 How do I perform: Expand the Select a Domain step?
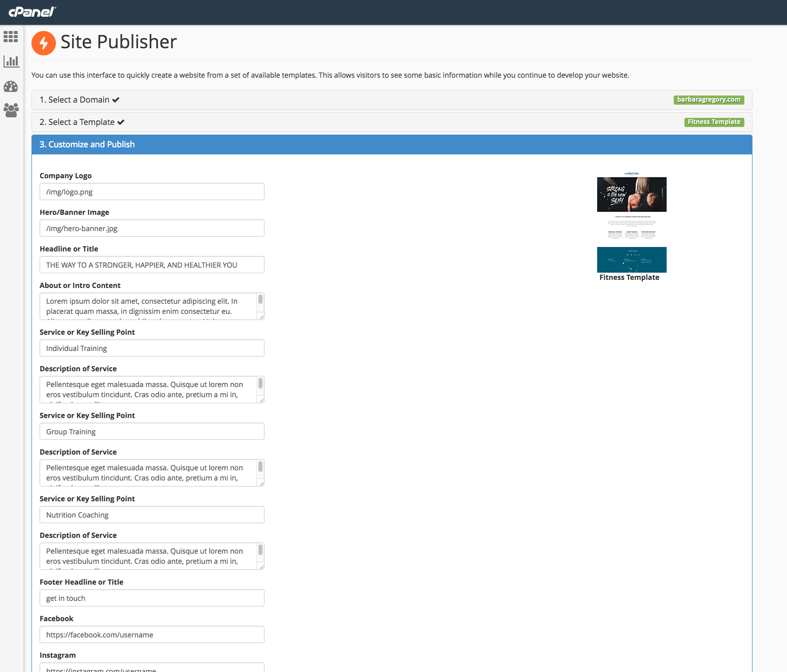point(79,100)
